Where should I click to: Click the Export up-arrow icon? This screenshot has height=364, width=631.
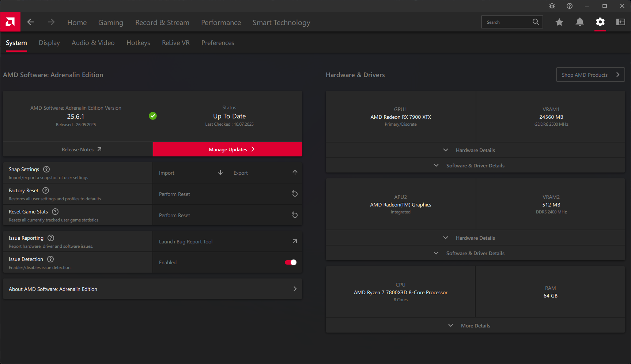[295, 172]
